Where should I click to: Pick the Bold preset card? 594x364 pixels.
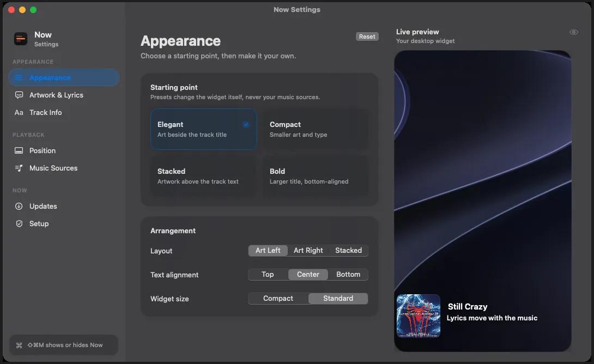coord(316,176)
